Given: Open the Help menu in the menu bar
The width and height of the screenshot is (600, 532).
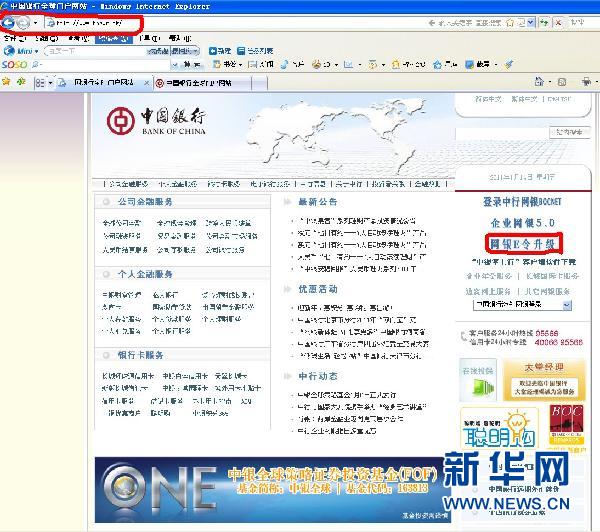Looking at the screenshot, I should (x=179, y=38).
